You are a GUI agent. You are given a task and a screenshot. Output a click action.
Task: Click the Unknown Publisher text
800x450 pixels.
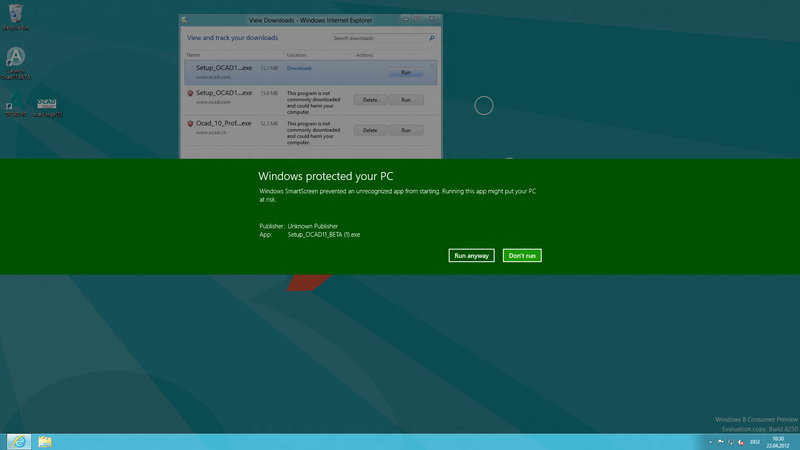313,226
